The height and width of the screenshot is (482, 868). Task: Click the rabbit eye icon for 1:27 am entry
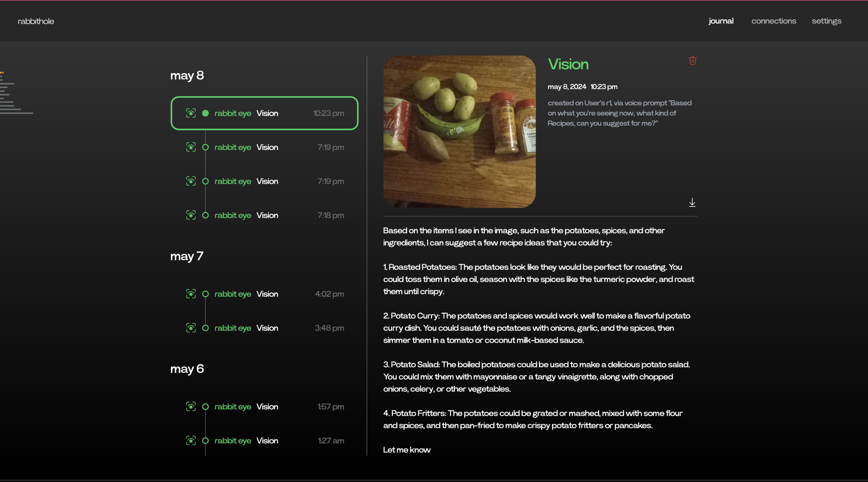click(191, 441)
